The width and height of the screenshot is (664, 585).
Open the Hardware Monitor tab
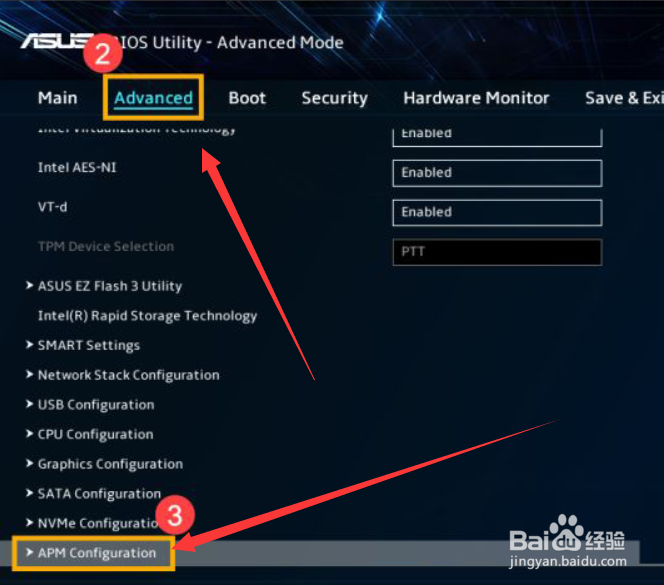(x=476, y=98)
